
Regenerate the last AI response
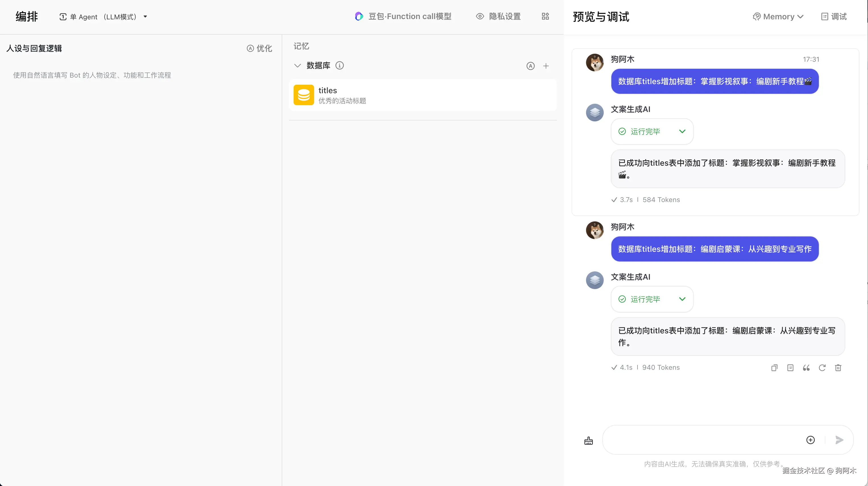822,368
